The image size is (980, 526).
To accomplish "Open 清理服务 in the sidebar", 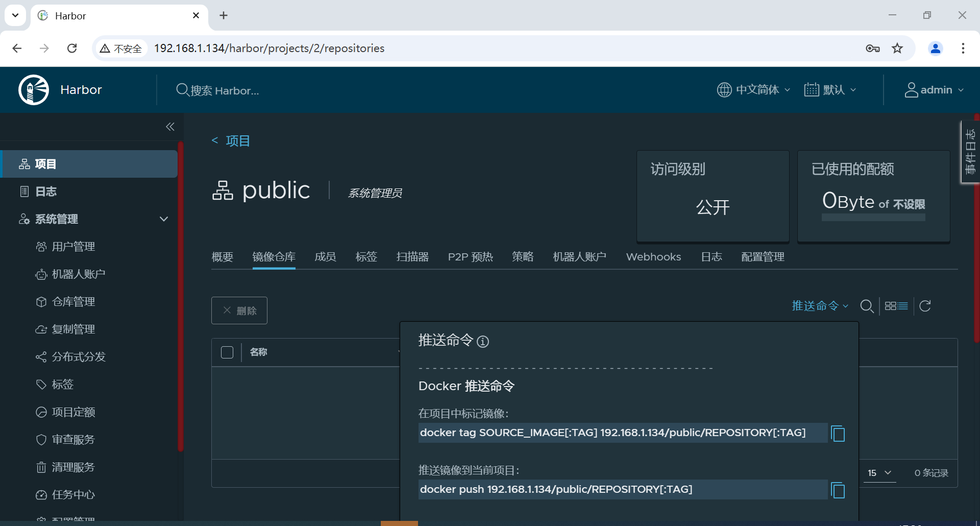I will (x=73, y=467).
